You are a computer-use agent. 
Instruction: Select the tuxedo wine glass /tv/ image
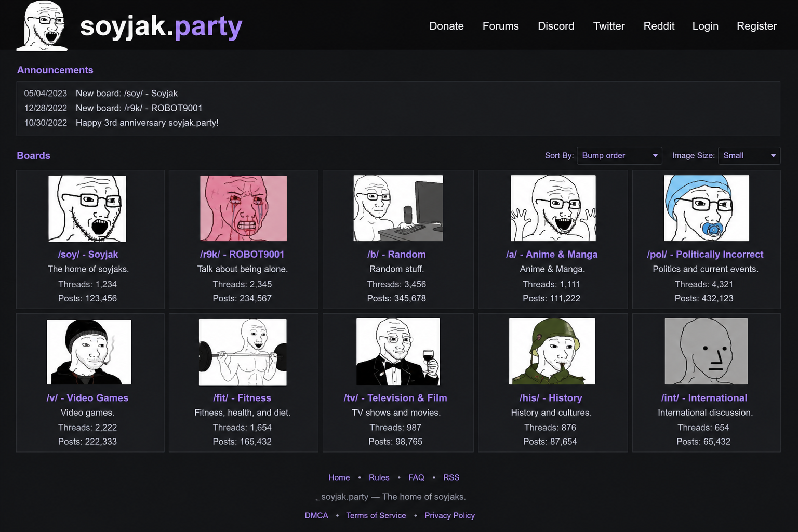click(x=398, y=352)
